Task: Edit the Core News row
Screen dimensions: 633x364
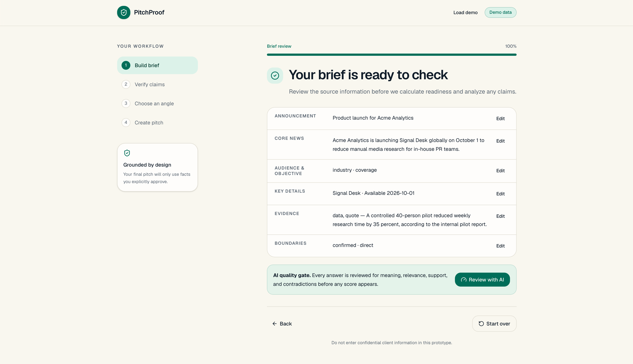Action: [500, 141]
